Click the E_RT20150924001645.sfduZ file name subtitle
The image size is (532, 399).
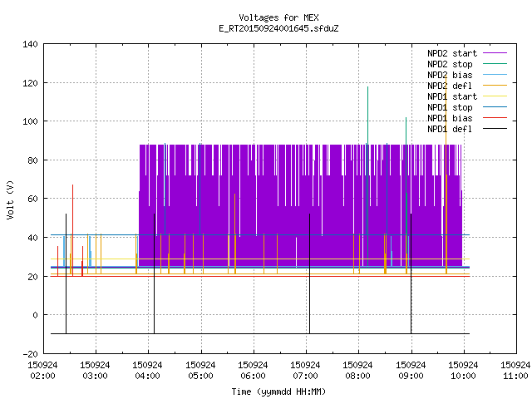coord(278,28)
